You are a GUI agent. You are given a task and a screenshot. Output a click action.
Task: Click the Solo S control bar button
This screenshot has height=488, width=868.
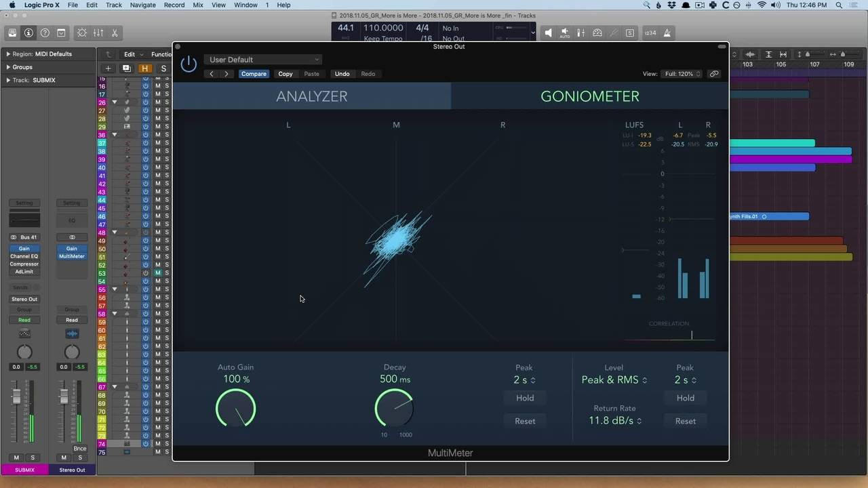(630, 33)
